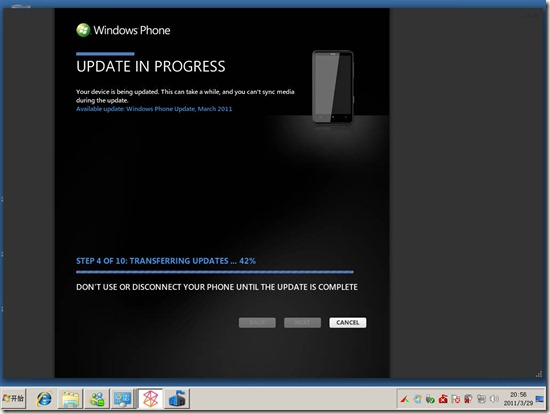Image resolution: width=550 pixels, height=414 pixels.
Task: Click the red-and-grey device tray icon
Action: 468,399
